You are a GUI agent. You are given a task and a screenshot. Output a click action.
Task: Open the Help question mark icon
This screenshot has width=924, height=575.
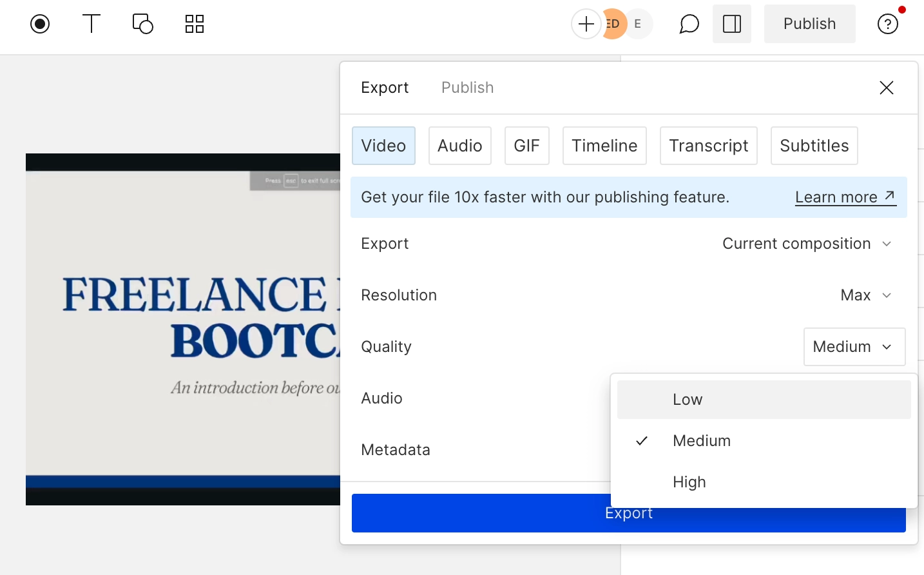pyautogui.click(x=887, y=24)
